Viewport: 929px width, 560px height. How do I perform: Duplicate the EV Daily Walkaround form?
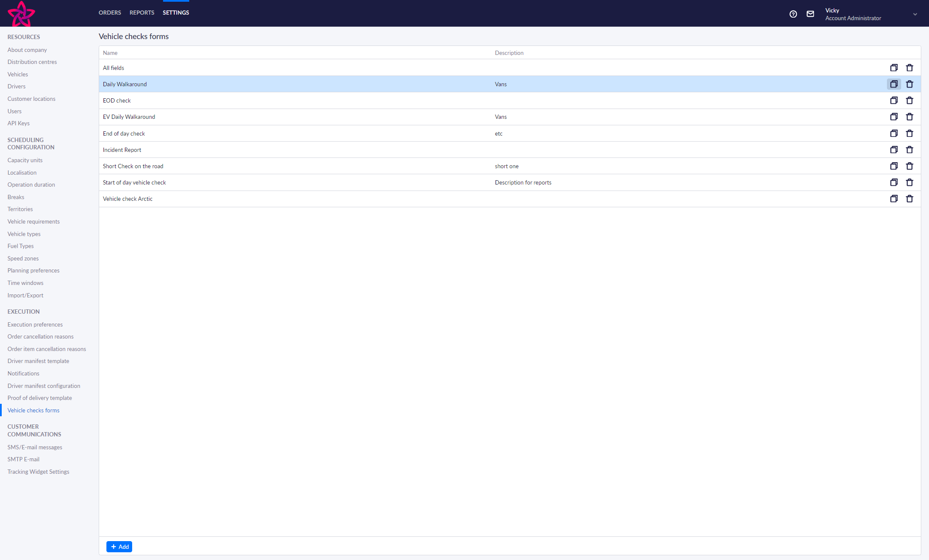(894, 117)
